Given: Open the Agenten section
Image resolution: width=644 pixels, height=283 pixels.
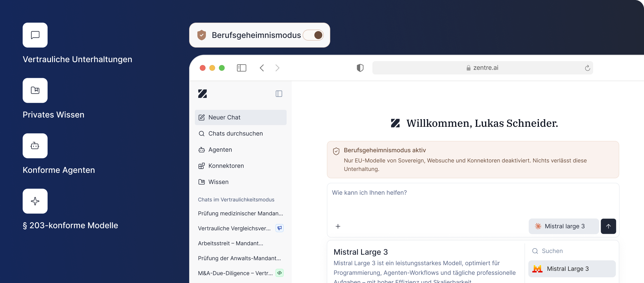Looking at the screenshot, I should 241,150.
